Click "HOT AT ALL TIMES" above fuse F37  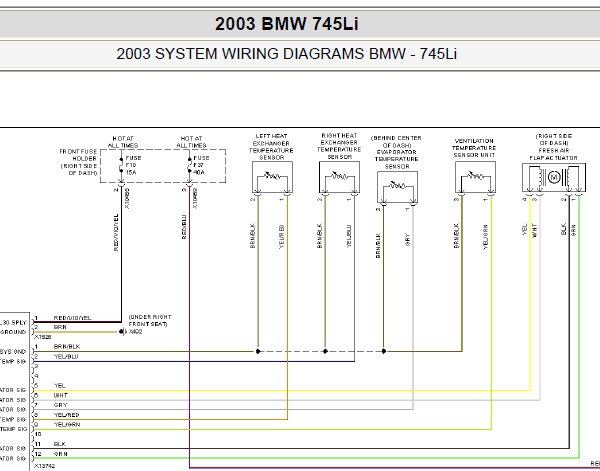pyautogui.click(x=191, y=142)
